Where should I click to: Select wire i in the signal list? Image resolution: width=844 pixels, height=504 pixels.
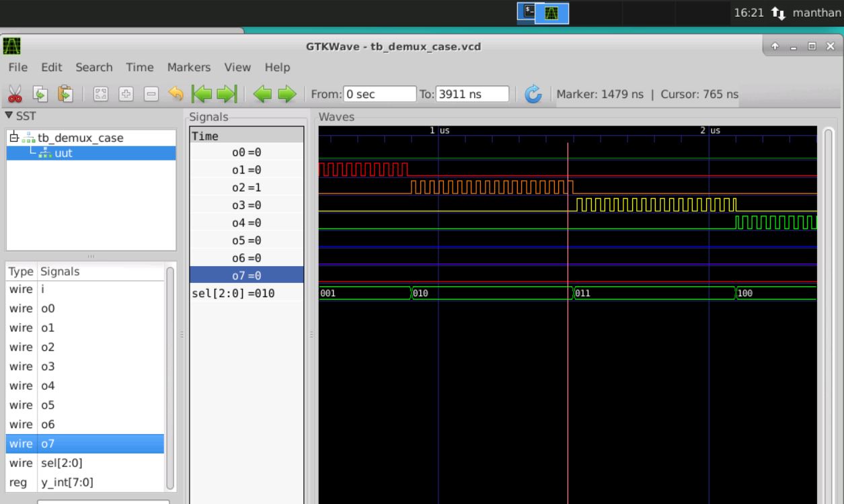(x=85, y=290)
